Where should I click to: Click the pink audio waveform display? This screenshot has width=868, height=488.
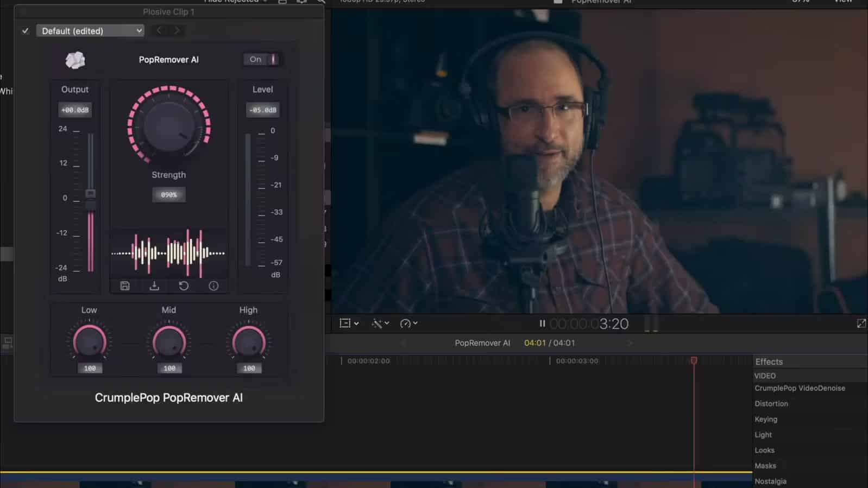coord(168,253)
